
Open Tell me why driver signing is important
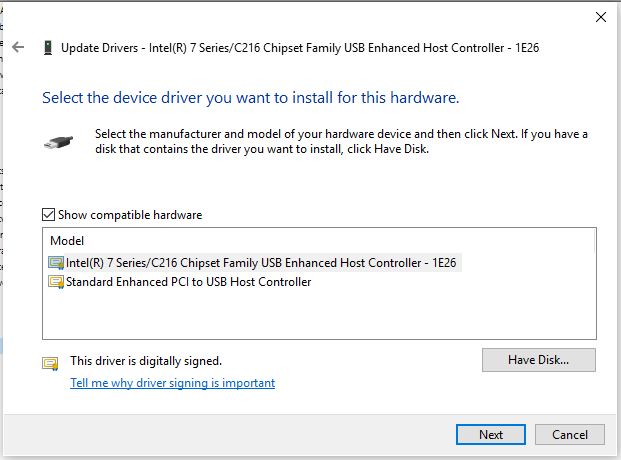click(x=173, y=383)
